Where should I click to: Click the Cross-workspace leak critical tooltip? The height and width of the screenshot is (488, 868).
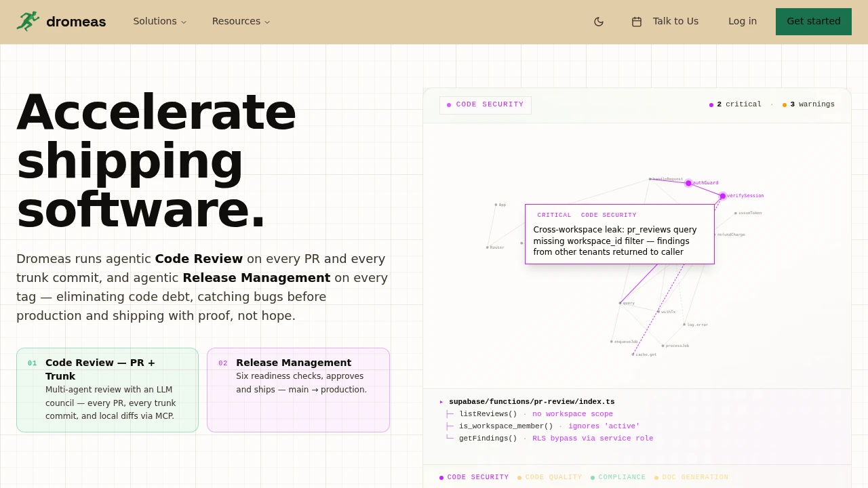pos(620,234)
